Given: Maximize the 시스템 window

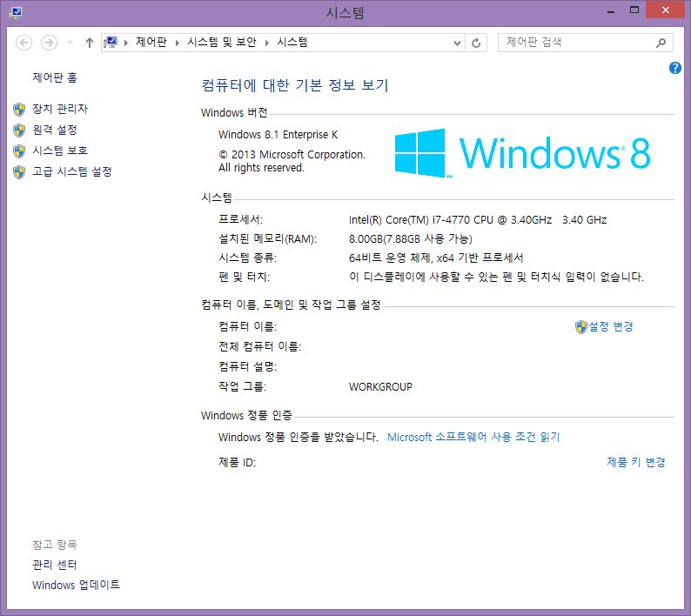Looking at the screenshot, I should (x=634, y=10).
